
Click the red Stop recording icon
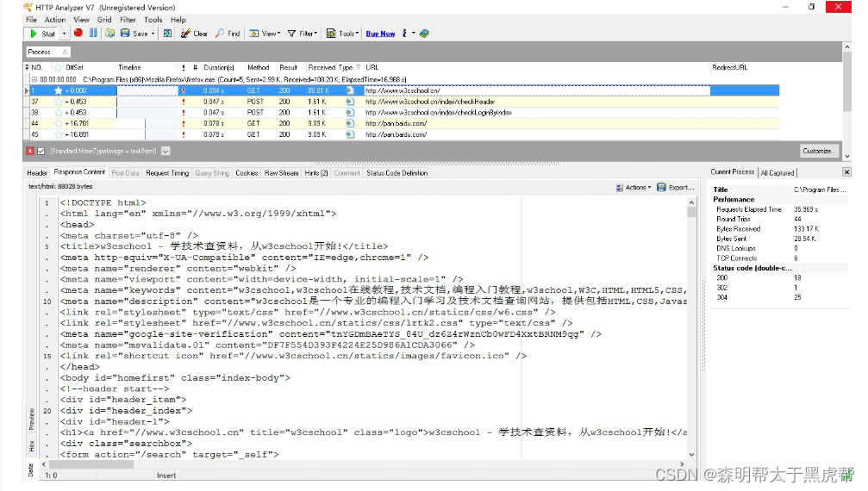click(x=78, y=34)
